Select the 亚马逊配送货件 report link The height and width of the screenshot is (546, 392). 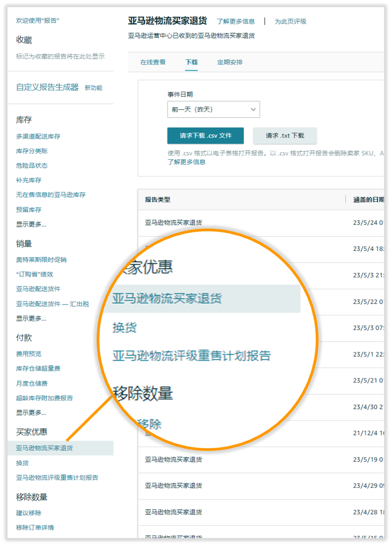coord(38,289)
